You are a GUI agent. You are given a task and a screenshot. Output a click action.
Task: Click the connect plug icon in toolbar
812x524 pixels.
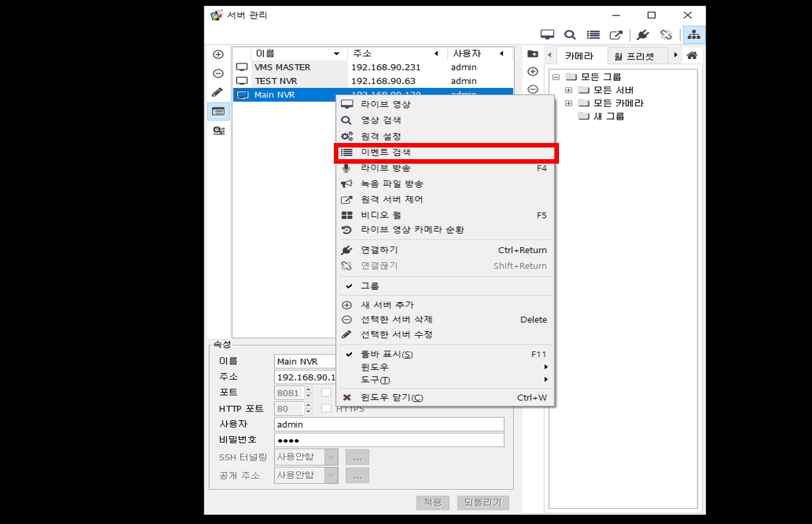click(642, 35)
